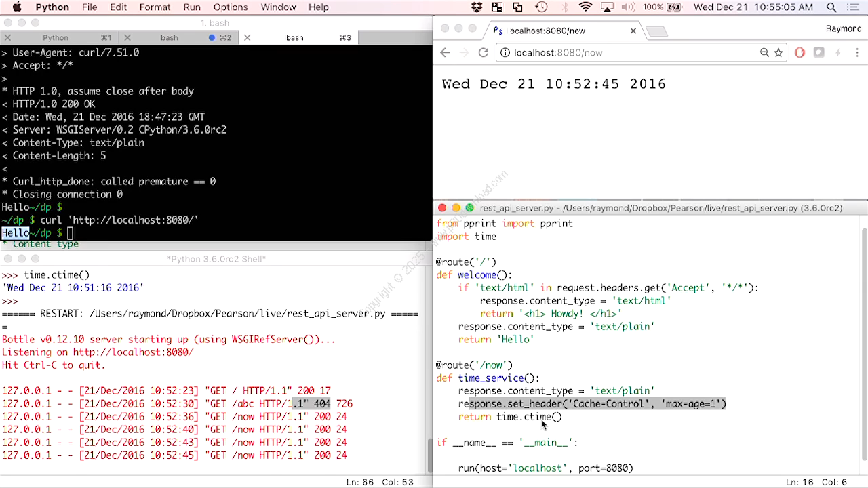The width and height of the screenshot is (868, 488).
Task: Click the run(host='localhost', port=8080) line
Action: (545, 468)
